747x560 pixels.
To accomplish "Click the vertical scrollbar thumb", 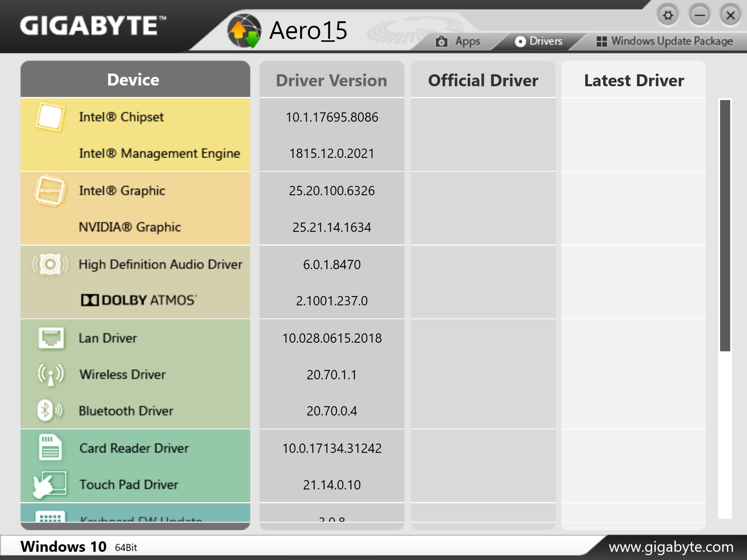I will 725,225.
